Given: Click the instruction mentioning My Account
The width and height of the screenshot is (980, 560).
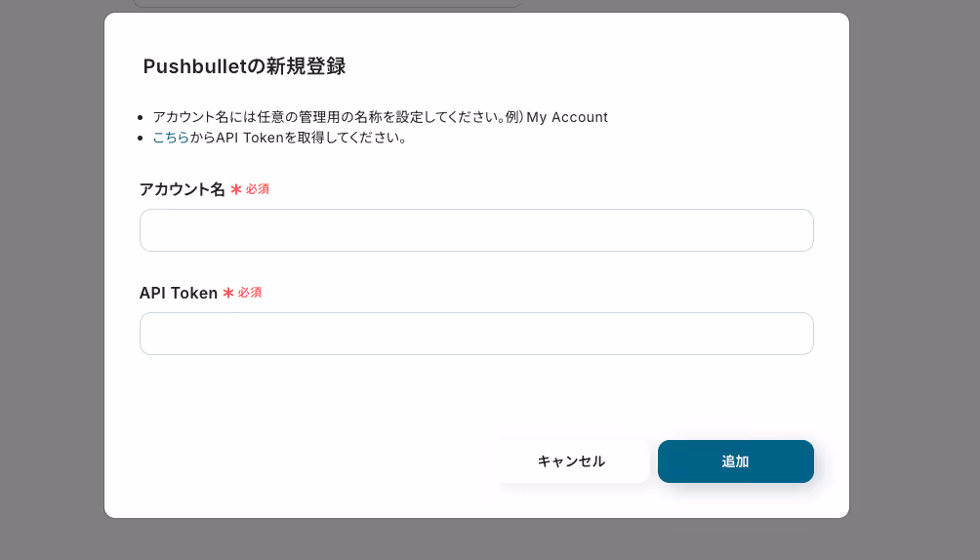Looking at the screenshot, I should [380, 117].
